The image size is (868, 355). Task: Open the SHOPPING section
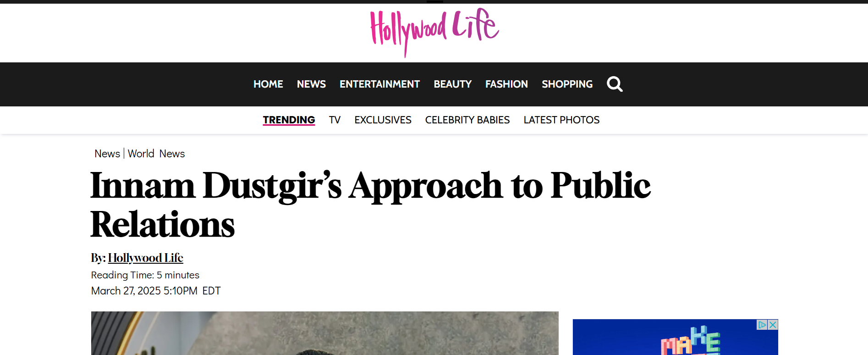pyautogui.click(x=567, y=84)
